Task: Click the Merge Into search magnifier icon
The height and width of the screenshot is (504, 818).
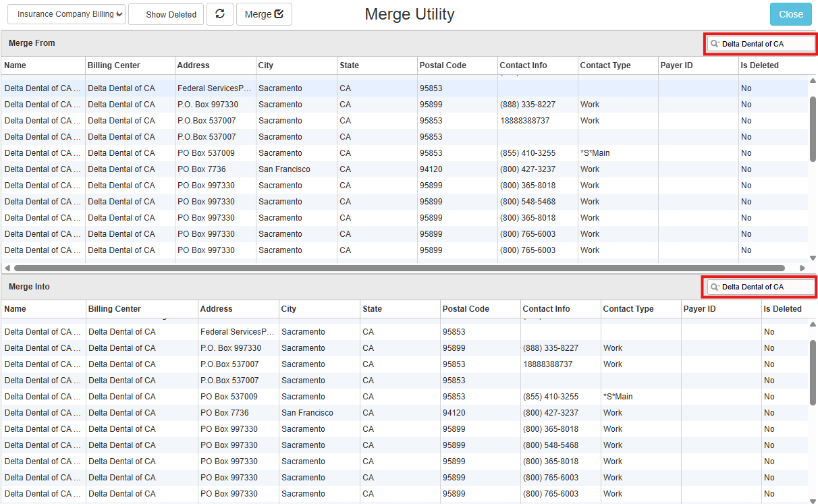Action: point(715,287)
